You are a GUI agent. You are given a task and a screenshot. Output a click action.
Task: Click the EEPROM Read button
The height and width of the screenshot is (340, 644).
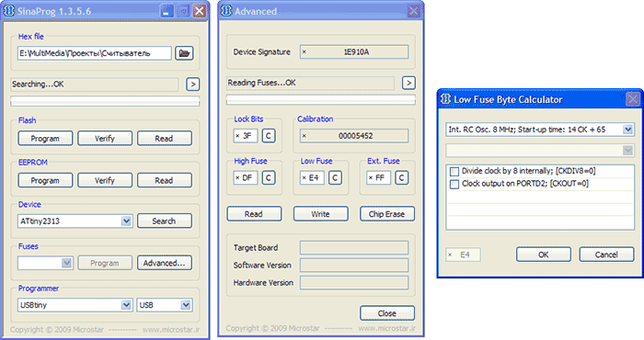click(x=165, y=180)
